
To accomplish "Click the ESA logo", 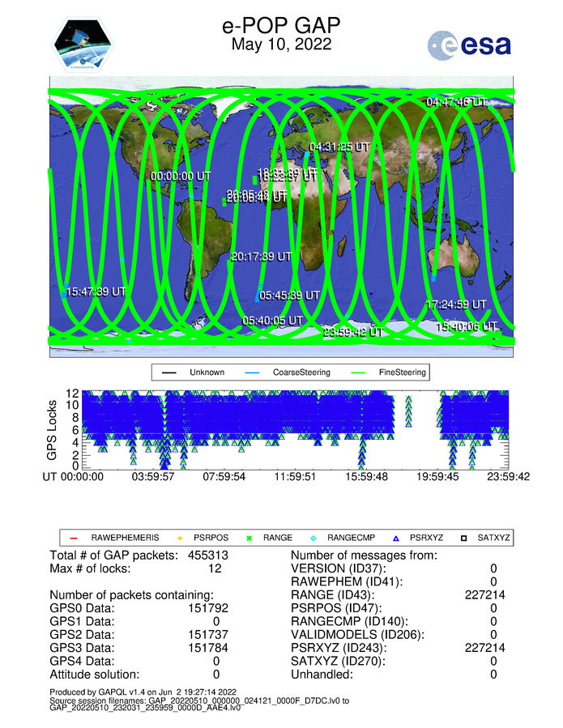I will tap(470, 45).
